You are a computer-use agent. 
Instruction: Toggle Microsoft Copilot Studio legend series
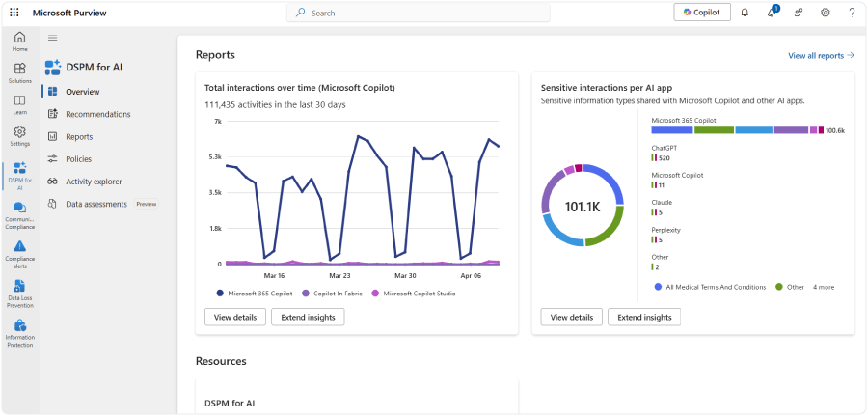414,294
